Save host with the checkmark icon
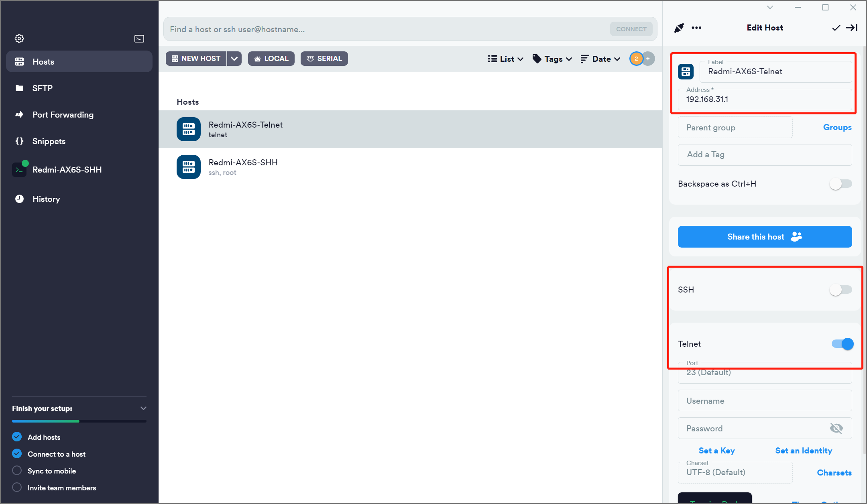867x504 pixels. click(x=836, y=28)
